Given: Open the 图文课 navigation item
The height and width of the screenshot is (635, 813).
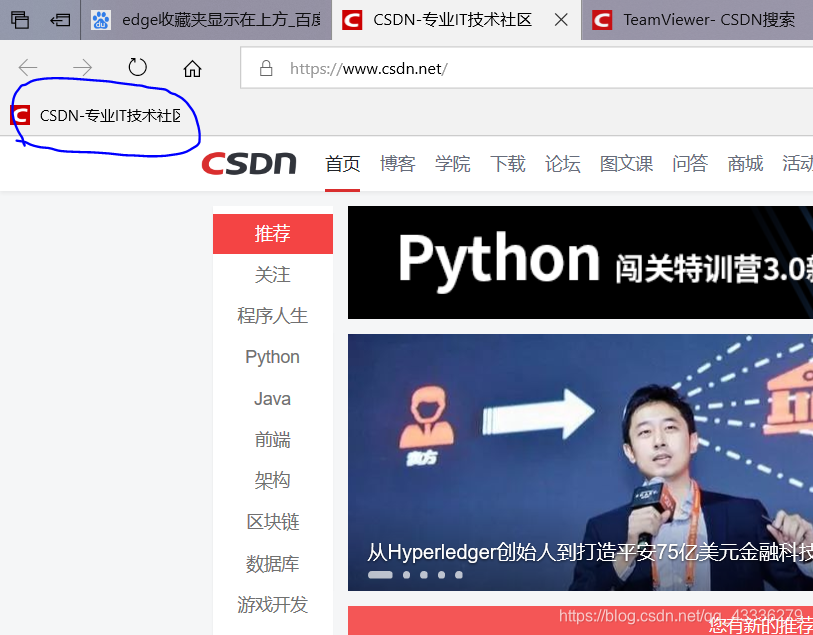Looking at the screenshot, I should click(626, 164).
